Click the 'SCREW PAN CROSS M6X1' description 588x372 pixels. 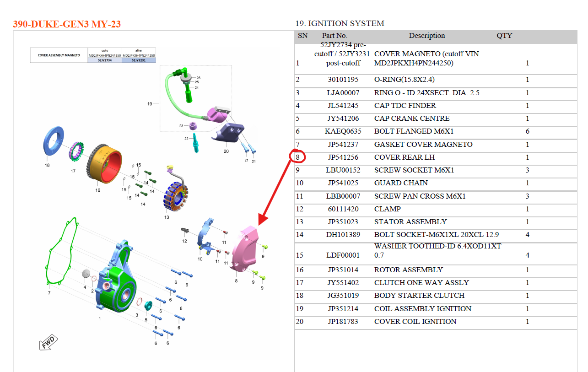pyautogui.click(x=420, y=196)
